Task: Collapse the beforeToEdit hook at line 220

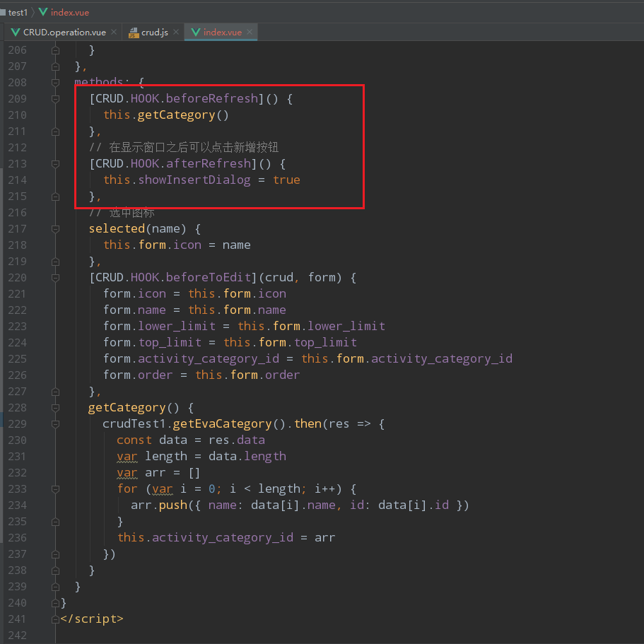Action: click(x=55, y=278)
